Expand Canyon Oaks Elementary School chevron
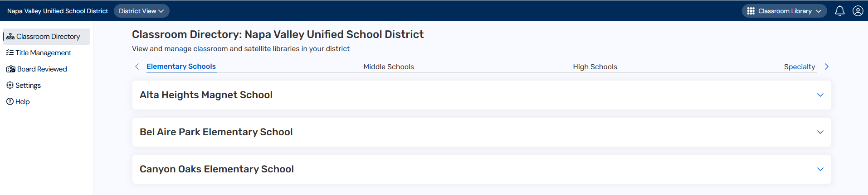 point(820,169)
